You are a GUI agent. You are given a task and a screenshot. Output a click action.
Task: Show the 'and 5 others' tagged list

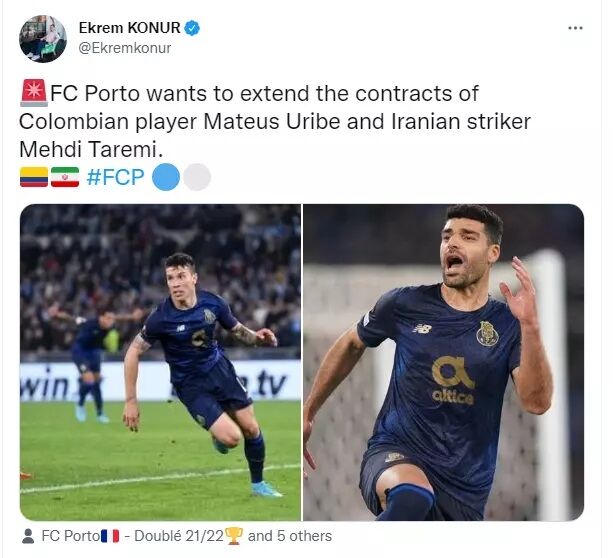coord(290,536)
